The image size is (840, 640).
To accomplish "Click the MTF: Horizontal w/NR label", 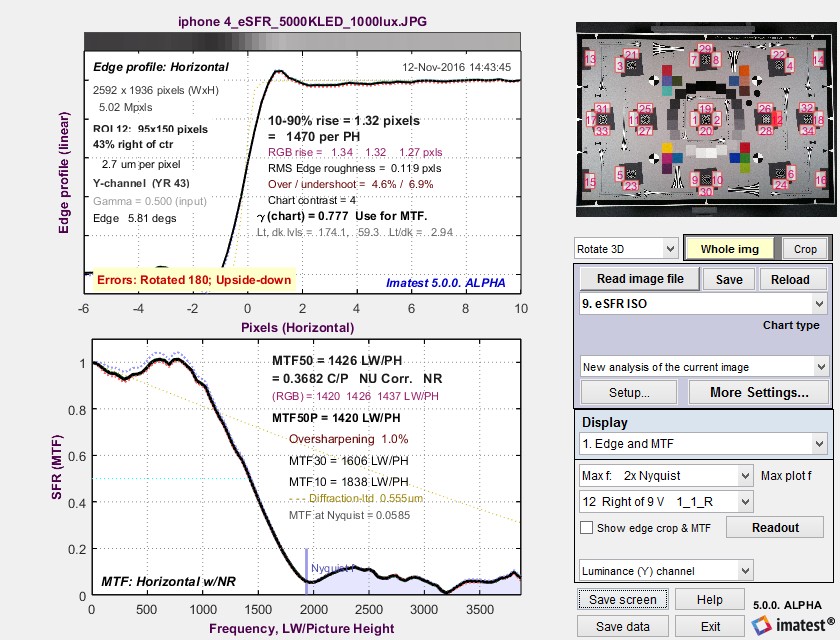I will (168, 581).
